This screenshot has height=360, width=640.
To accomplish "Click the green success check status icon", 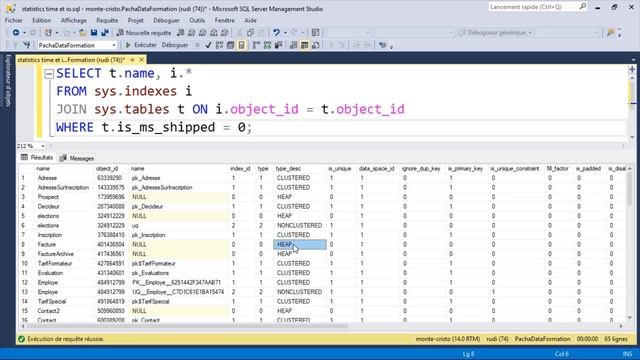I will click(21, 339).
